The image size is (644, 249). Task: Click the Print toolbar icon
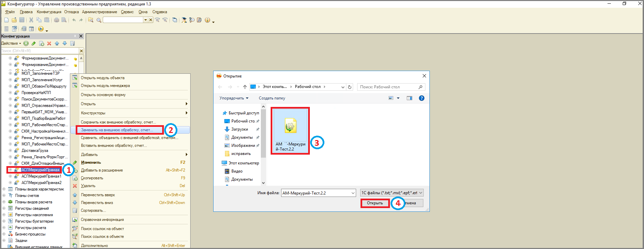56,20
